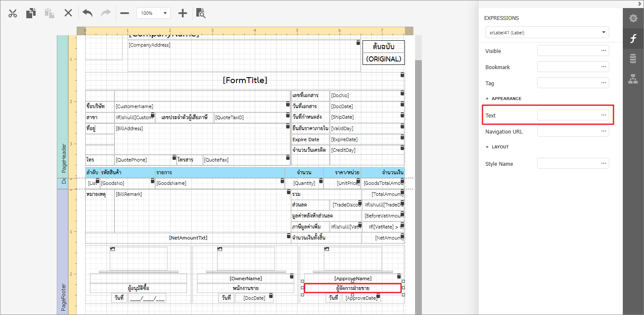The width and height of the screenshot is (644, 315).
Task: Click the Bookmark expression input field
Action: [x=567, y=67]
